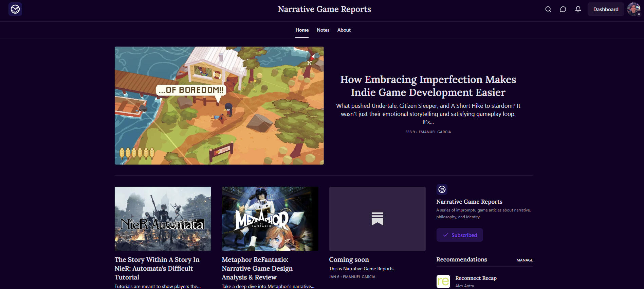Viewport: 644px width, 289px height.
Task: Open search with the magnifier icon
Action: click(x=548, y=9)
